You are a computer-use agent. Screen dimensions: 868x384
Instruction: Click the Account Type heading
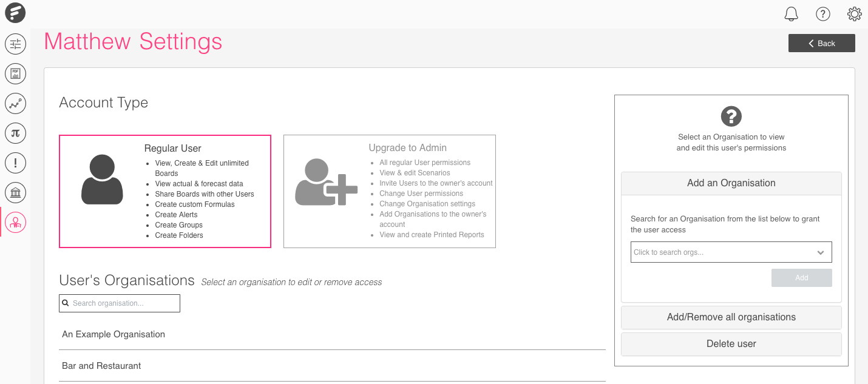[x=104, y=103]
